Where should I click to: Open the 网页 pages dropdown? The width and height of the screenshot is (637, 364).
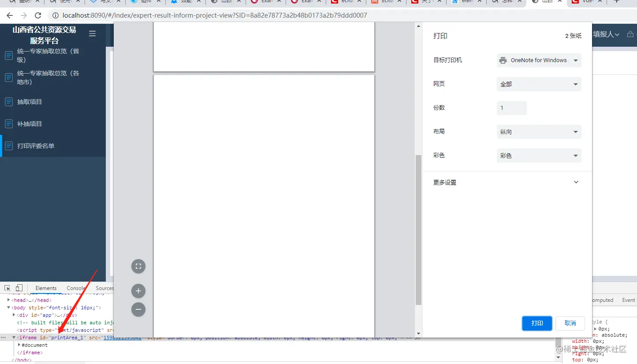(539, 84)
